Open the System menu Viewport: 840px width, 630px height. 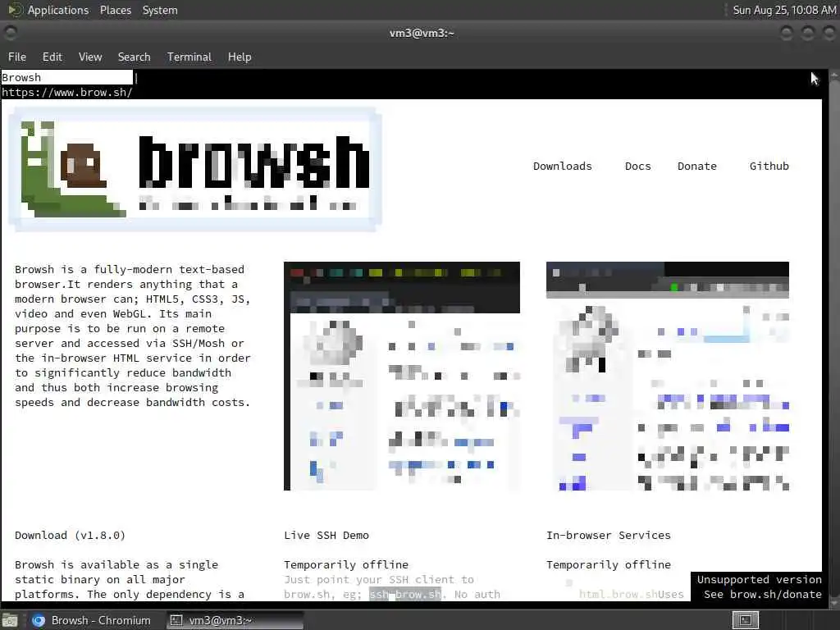point(160,10)
